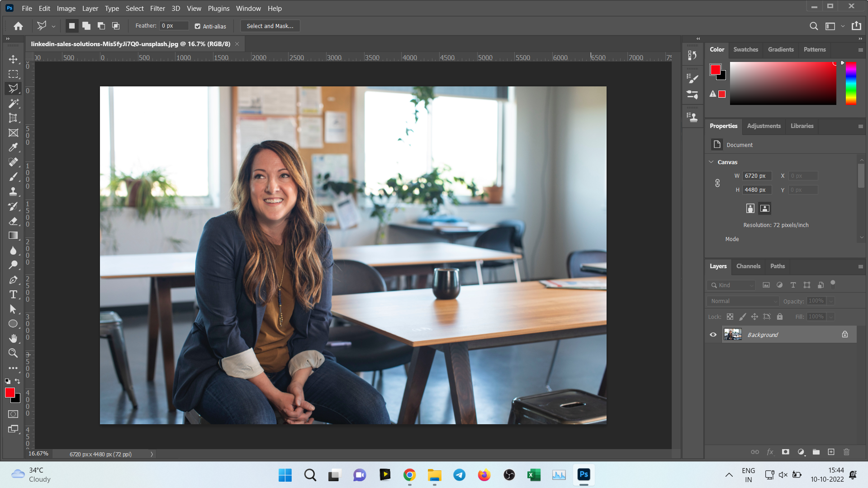
Task: Select the Polygonal Lasso tool in the toolbar
Action: tap(13, 88)
